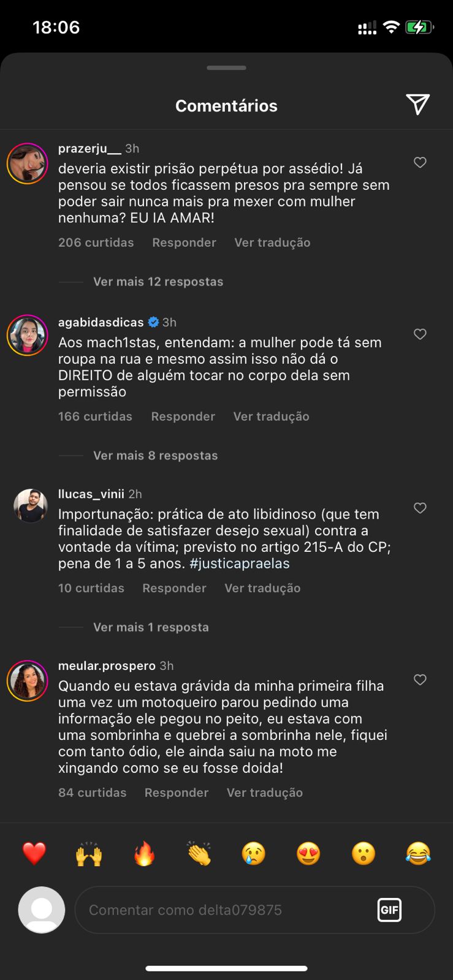Open the #justicapraelas hashtag
The width and height of the screenshot is (453, 980).
click(x=240, y=563)
